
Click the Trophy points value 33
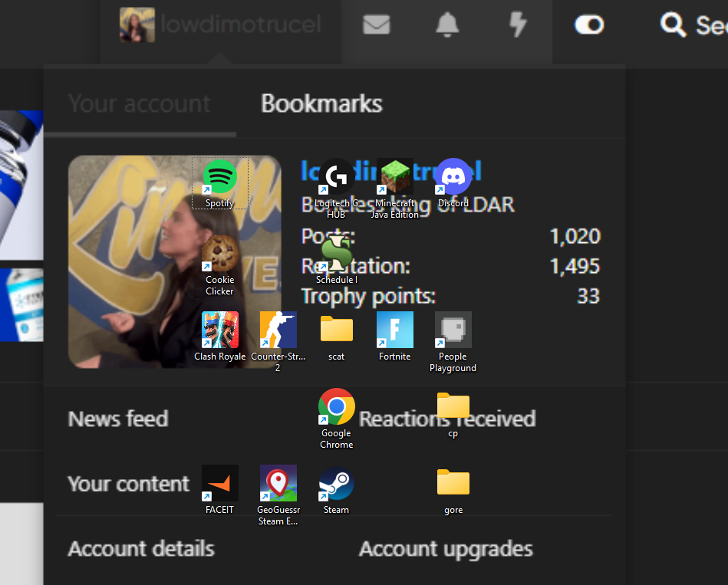pos(588,296)
